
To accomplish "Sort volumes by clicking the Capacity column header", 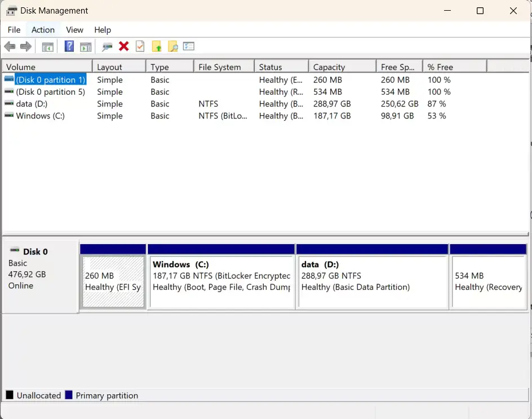I will pyautogui.click(x=330, y=66).
